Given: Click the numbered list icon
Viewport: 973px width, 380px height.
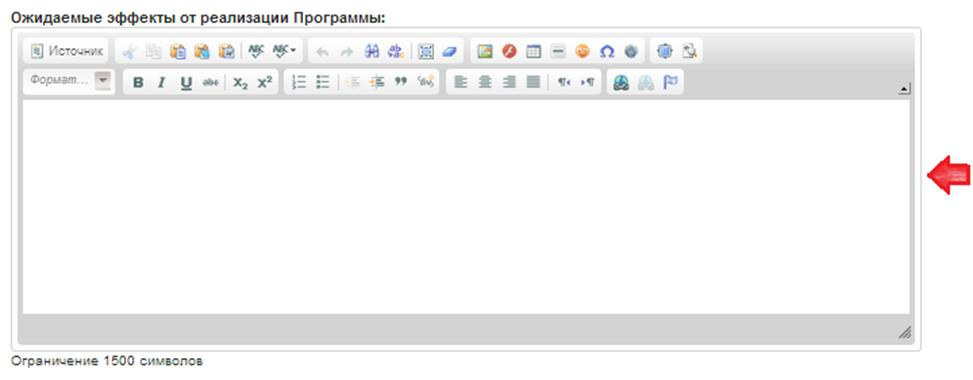Looking at the screenshot, I should [x=299, y=83].
